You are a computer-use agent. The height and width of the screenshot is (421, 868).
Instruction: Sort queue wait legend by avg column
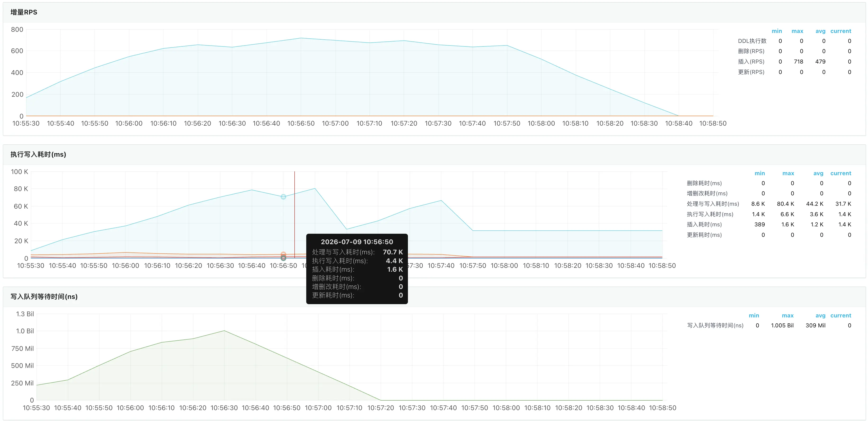[820, 316]
